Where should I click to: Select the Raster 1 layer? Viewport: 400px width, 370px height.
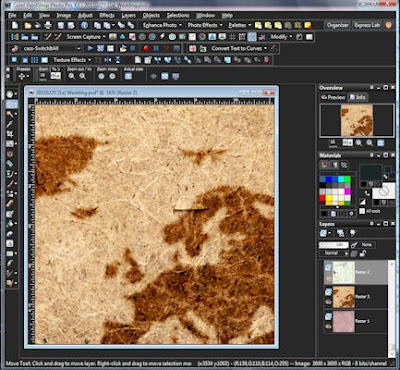point(356,321)
